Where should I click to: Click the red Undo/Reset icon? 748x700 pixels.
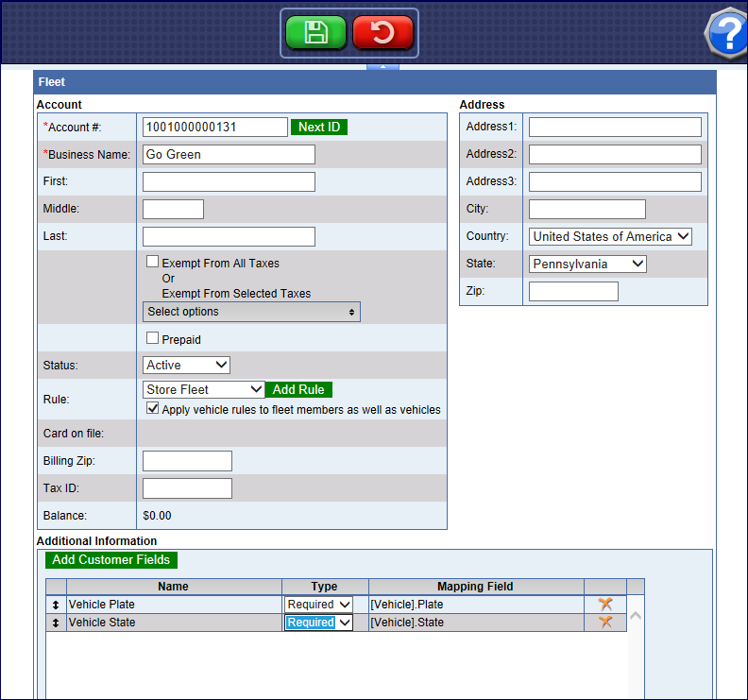[382, 33]
